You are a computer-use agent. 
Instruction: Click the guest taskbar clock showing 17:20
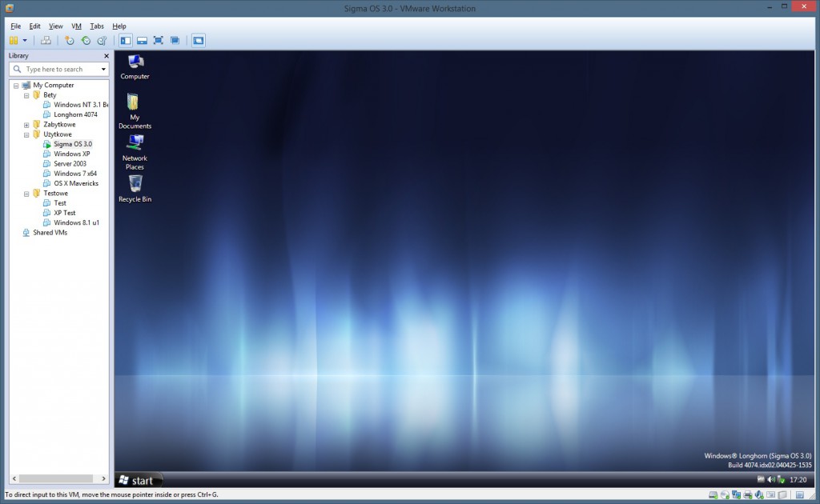(798, 479)
